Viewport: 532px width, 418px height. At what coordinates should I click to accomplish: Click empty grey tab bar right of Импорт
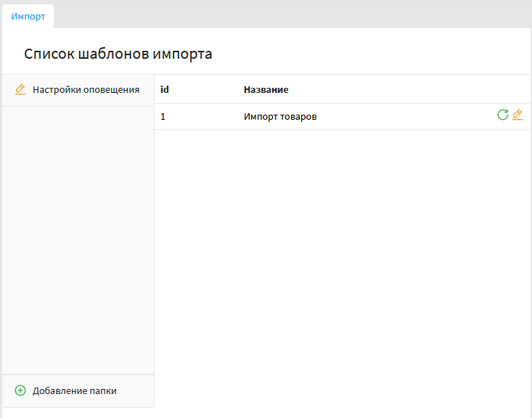[290, 15]
